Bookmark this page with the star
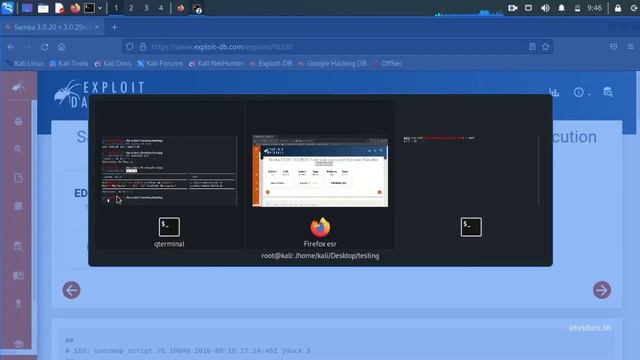The image size is (640, 360). (x=546, y=47)
